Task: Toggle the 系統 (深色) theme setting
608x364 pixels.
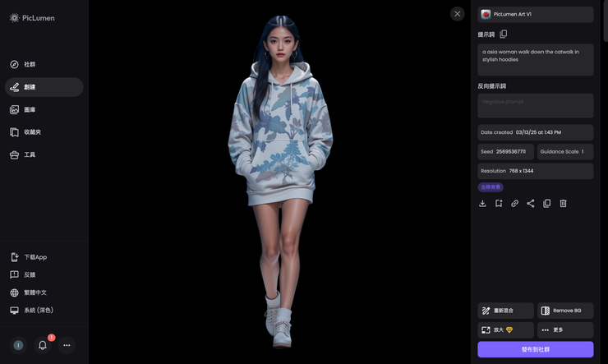Action: [38, 311]
